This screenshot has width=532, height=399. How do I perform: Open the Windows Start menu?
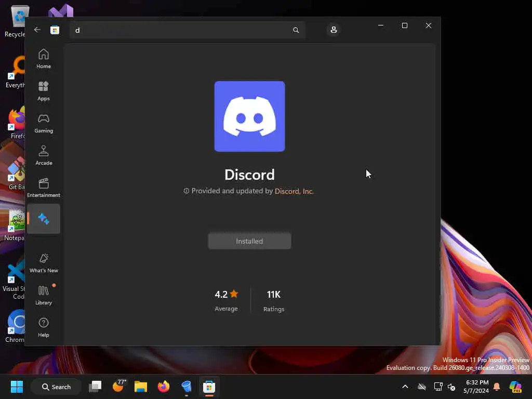17,387
